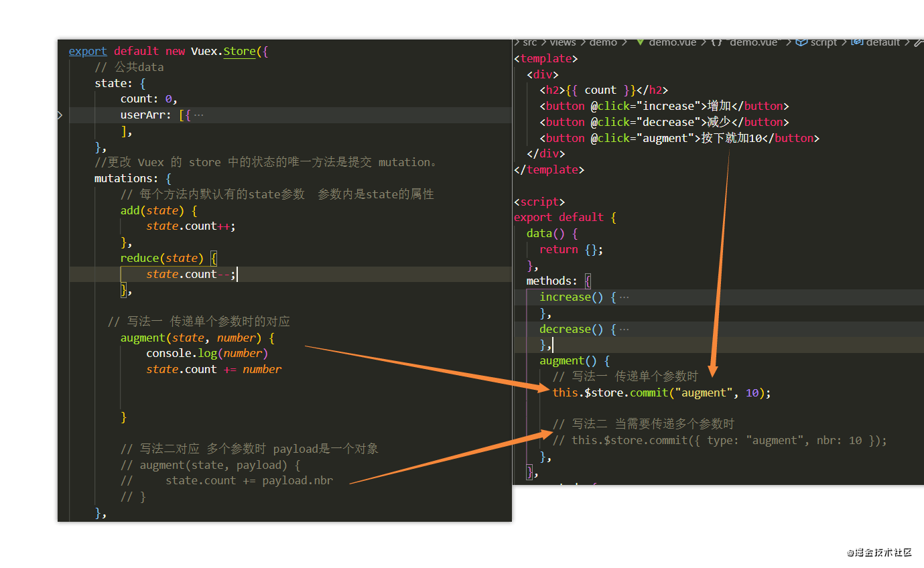Click the '写法二 当需要传递多个参数时' comment

644,425
